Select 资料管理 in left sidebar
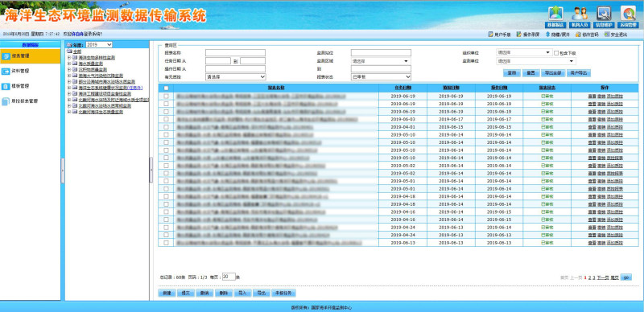Screen dimensions: 644x312 click(x=31, y=71)
